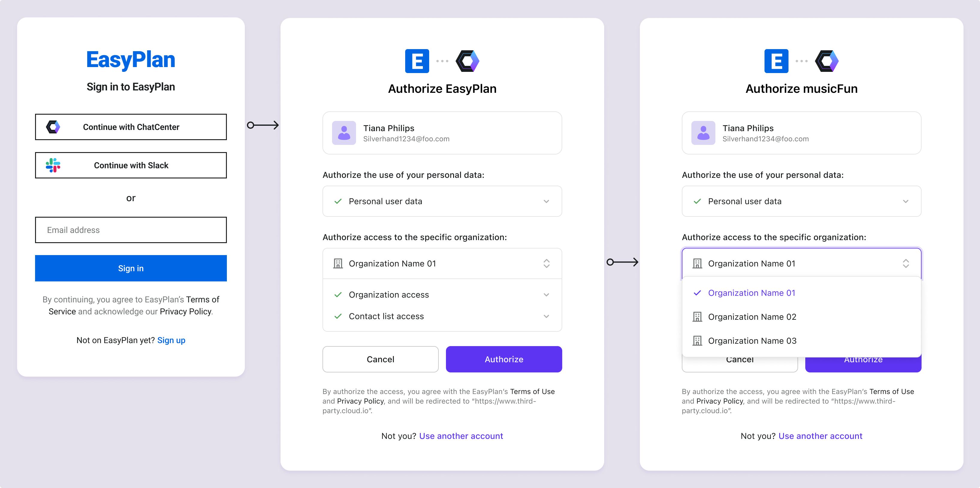Click the Email address input field
Image resolution: width=980 pixels, height=488 pixels.
[131, 230]
